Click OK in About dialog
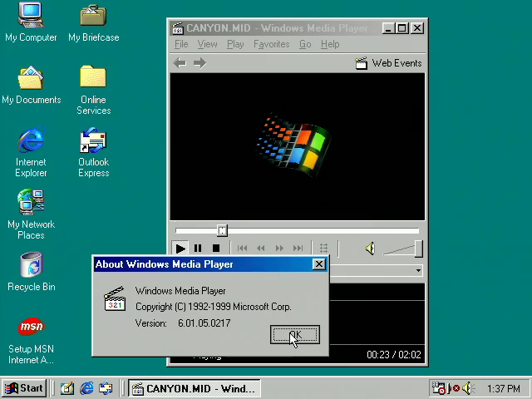The image size is (532, 399). pos(295,334)
